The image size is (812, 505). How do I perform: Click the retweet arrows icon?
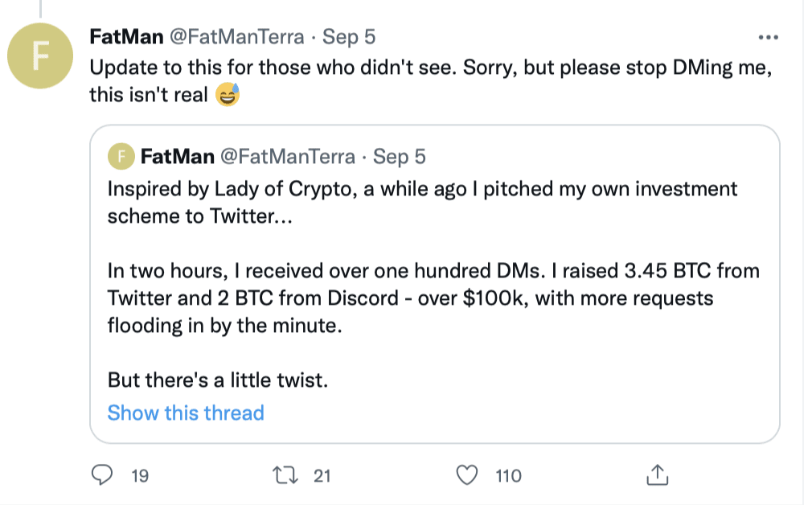(x=285, y=475)
